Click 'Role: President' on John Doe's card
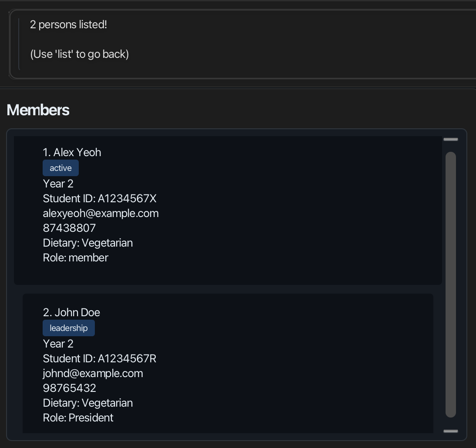Image resolution: width=476 pixels, height=448 pixels. [78, 418]
